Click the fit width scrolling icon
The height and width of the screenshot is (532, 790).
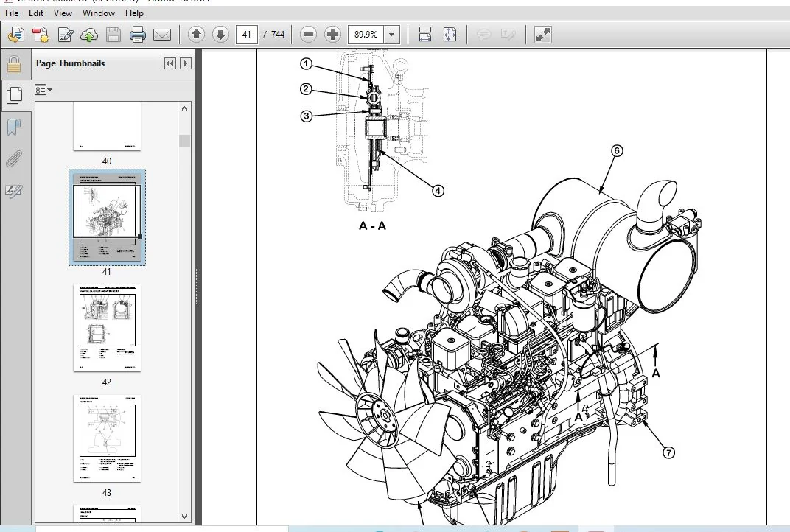[x=424, y=34]
